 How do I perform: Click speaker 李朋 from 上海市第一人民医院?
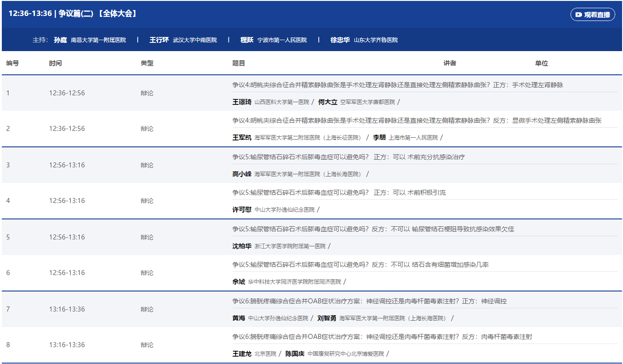tap(379, 138)
